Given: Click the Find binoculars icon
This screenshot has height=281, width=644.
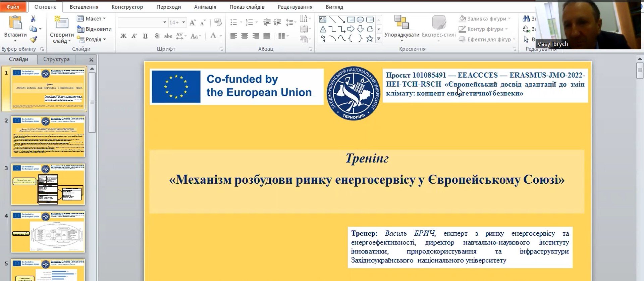Looking at the screenshot, I should pos(526,18).
